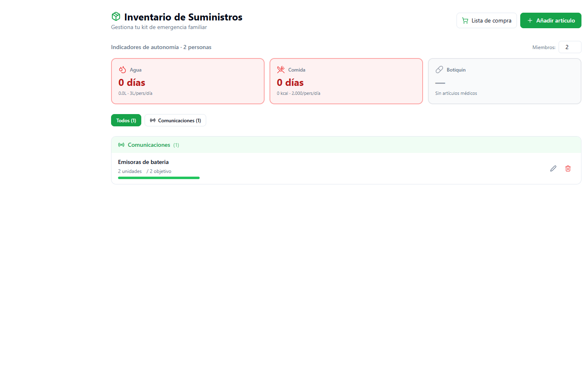The height and width of the screenshot is (368, 588).
Task: Click the crossed utensils icon on the Comida card
Action: [x=281, y=70]
